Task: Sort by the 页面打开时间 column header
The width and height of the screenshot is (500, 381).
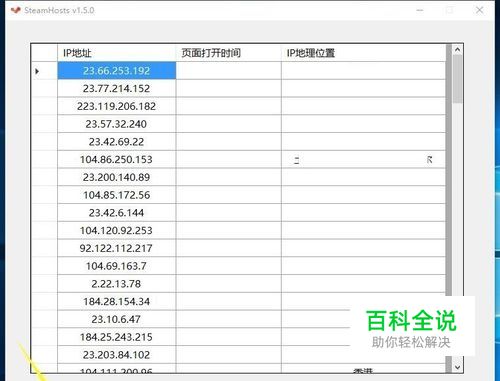Action: [228, 53]
